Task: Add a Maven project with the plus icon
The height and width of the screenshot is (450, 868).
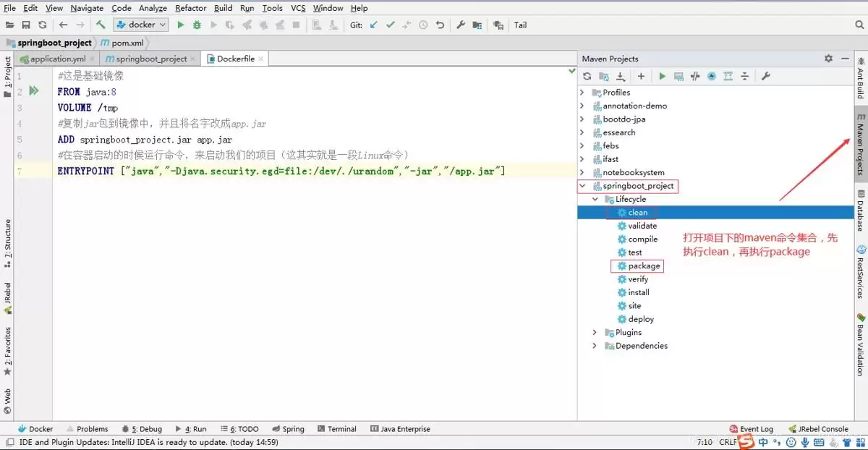Action: [x=641, y=76]
